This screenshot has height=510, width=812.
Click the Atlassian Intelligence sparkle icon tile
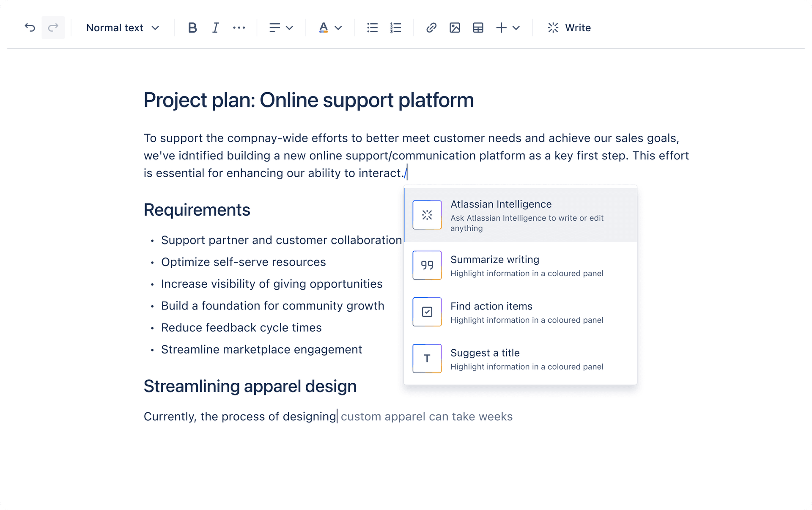coord(427,215)
